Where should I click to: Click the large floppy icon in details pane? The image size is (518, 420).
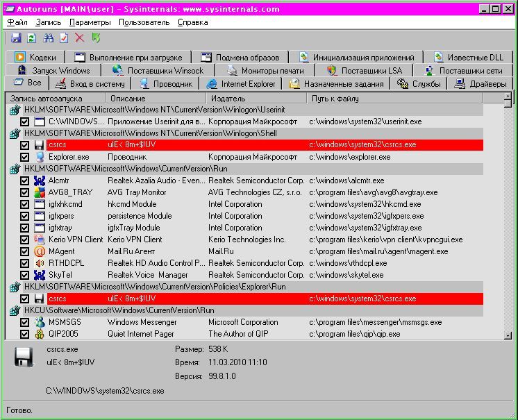tap(24, 357)
